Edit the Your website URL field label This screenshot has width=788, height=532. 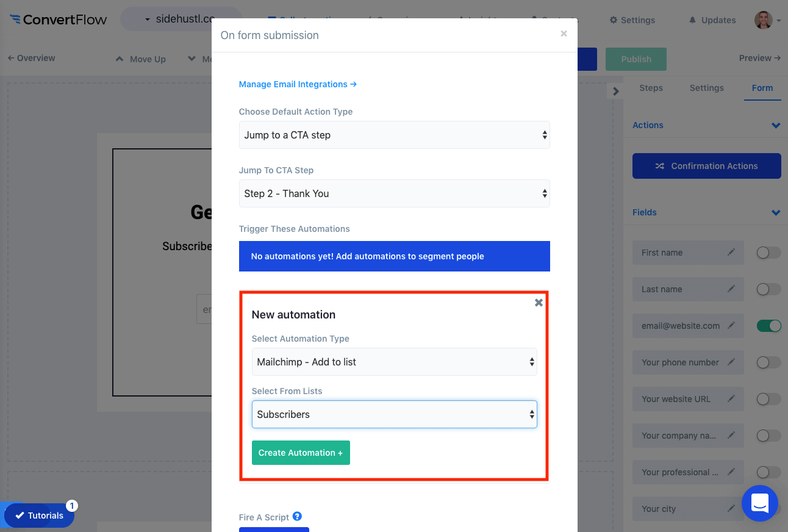click(x=731, y=399)
